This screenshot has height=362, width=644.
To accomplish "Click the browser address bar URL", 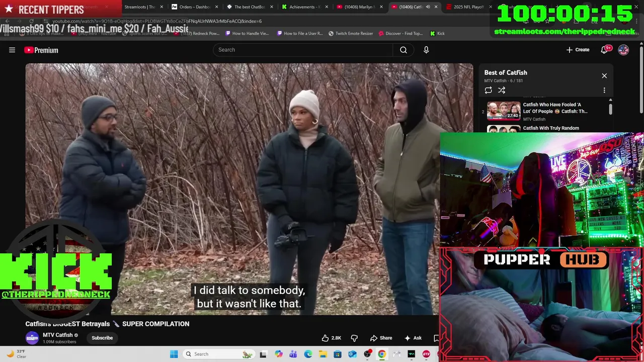I will 157,21.
